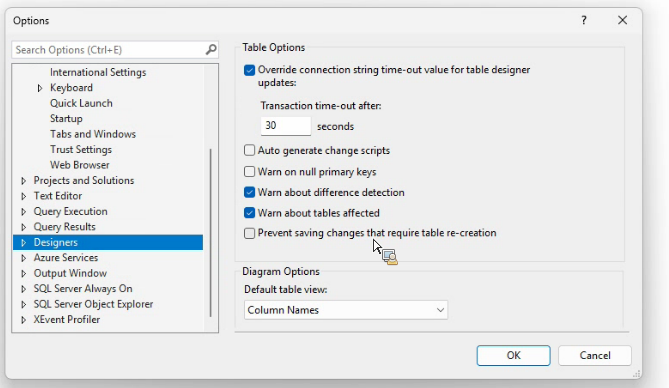Select Trust Settings option page
This screenshot has width=669, height=388.
pos(81,149)
